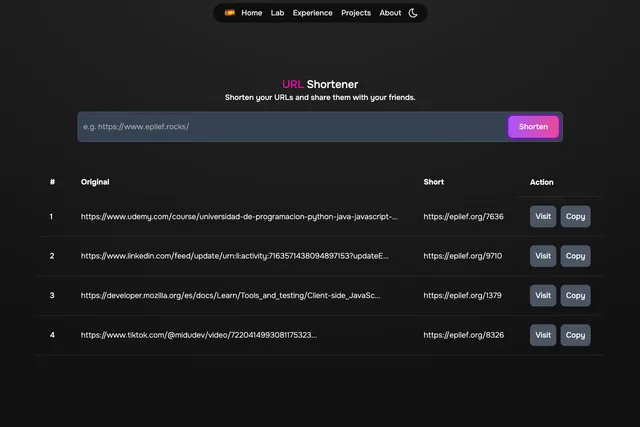Click short URL https://epilef.org/7636
The width and height of the screenshot is (640, 427).
[463, 217]
